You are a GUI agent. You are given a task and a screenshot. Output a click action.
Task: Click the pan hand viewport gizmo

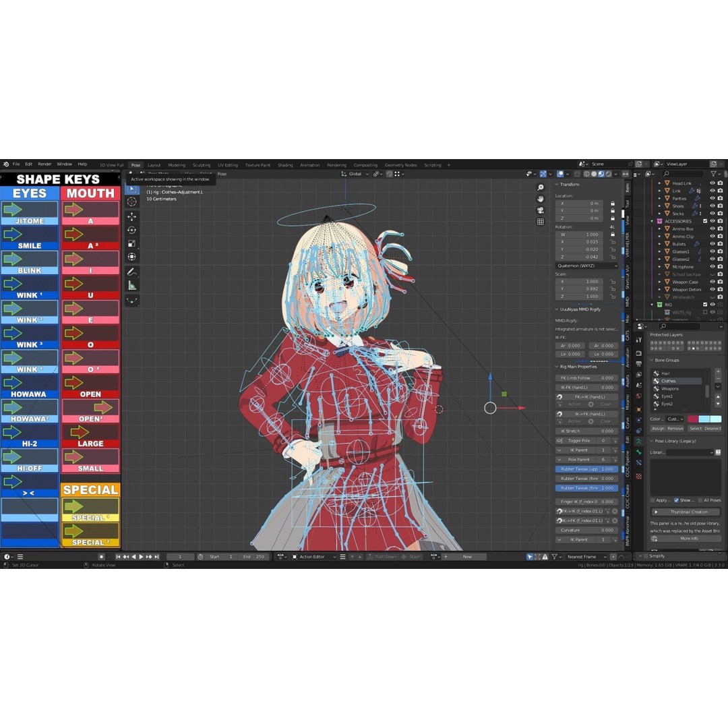tap(541, 199)
